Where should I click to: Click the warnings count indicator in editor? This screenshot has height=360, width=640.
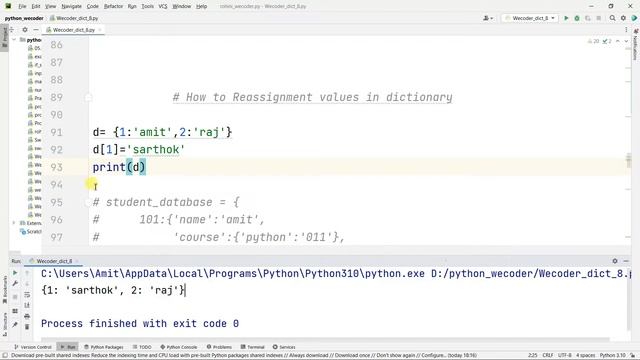tap(593, 41)
